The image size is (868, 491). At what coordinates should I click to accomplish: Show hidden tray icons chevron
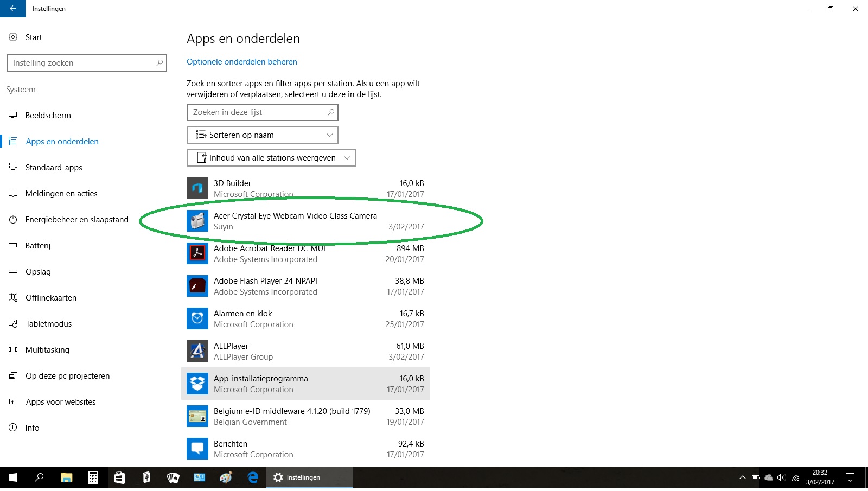click(x=742, y=477)
